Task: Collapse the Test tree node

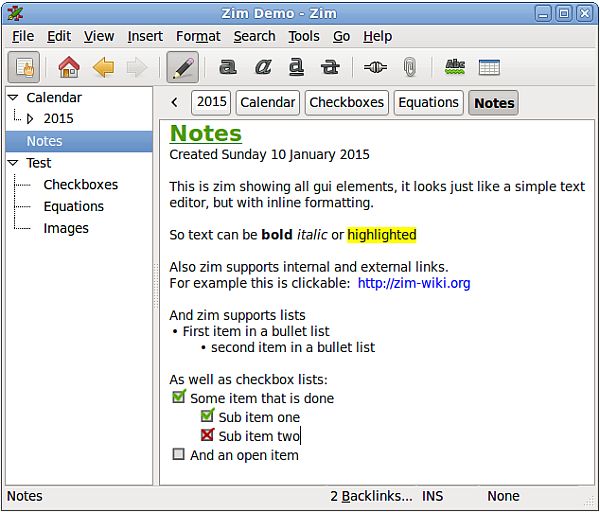Action: click(x=13, y=163)
